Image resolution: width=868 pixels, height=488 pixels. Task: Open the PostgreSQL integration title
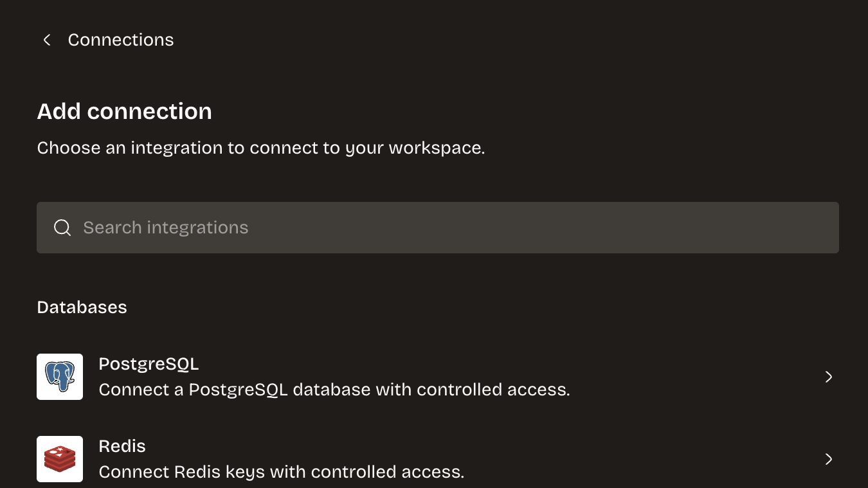pos(149,364)
